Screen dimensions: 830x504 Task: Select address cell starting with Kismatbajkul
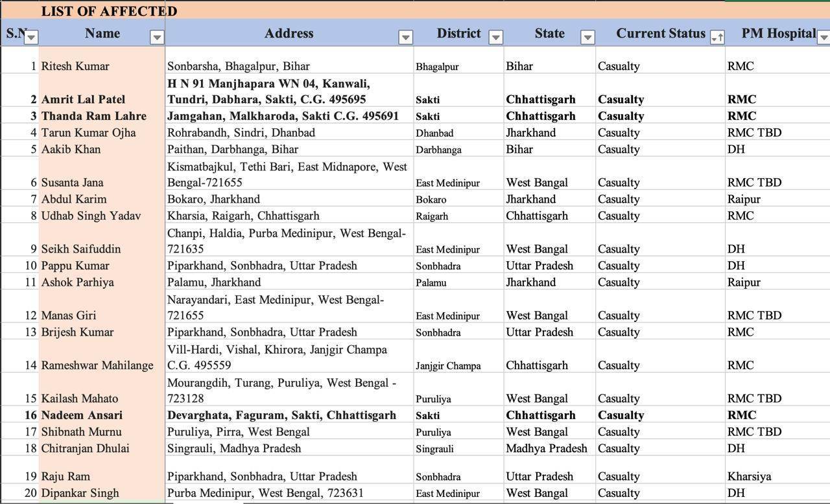(x=287, y=174)
